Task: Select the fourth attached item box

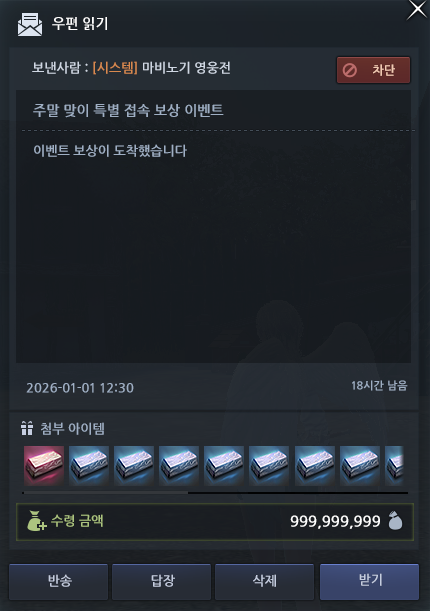Action: coord(179,466)
